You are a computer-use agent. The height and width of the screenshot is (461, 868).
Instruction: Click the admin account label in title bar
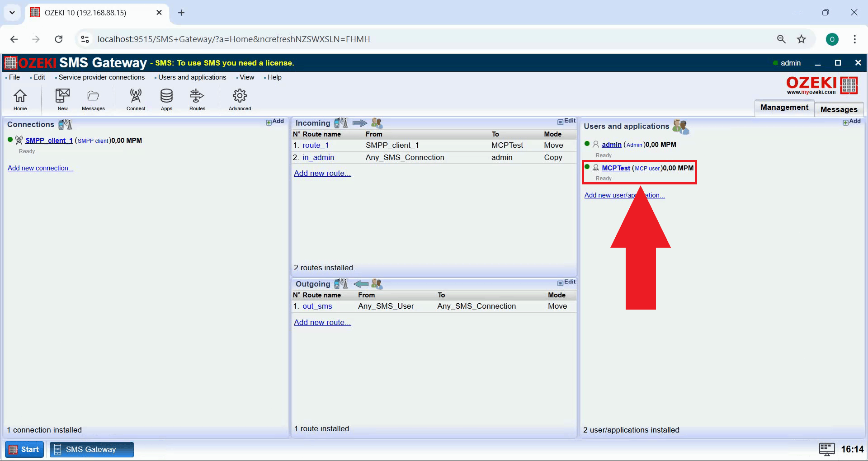pyautogui.click(x=790, y=63)
